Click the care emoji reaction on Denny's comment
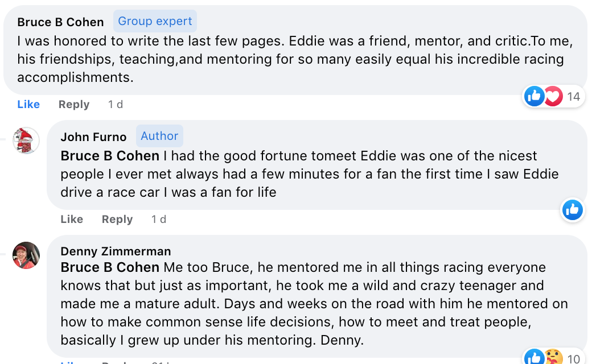Screen dimensions: 592x364 (553, 357)
